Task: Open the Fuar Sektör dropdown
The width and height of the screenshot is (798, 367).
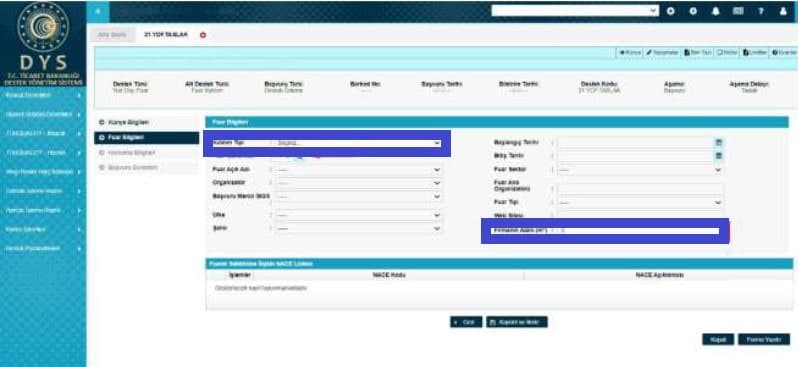Action: [x=640, y=170]
